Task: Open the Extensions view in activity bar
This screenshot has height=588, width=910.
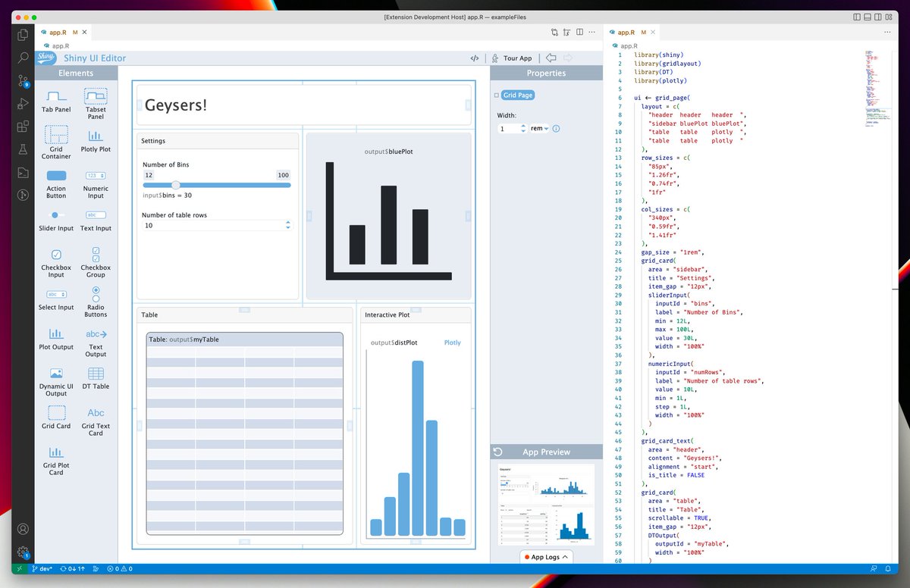Action: coord(24,127)
